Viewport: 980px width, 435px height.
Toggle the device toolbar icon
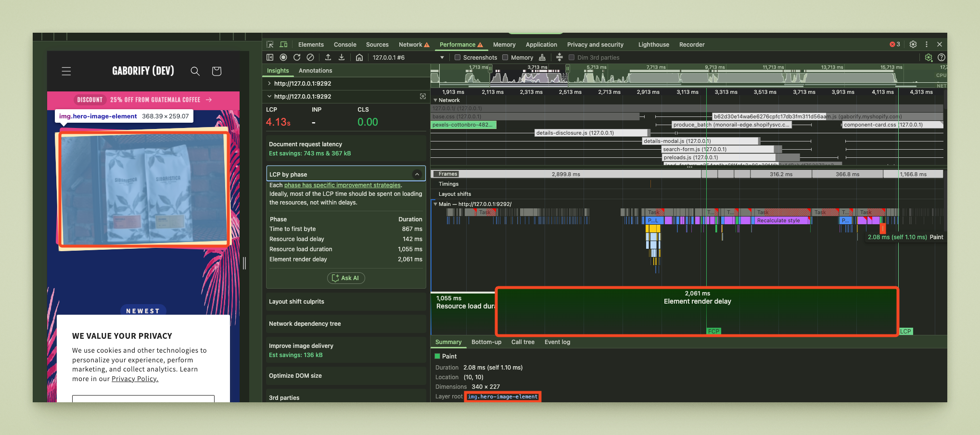(x=283, y=44)
